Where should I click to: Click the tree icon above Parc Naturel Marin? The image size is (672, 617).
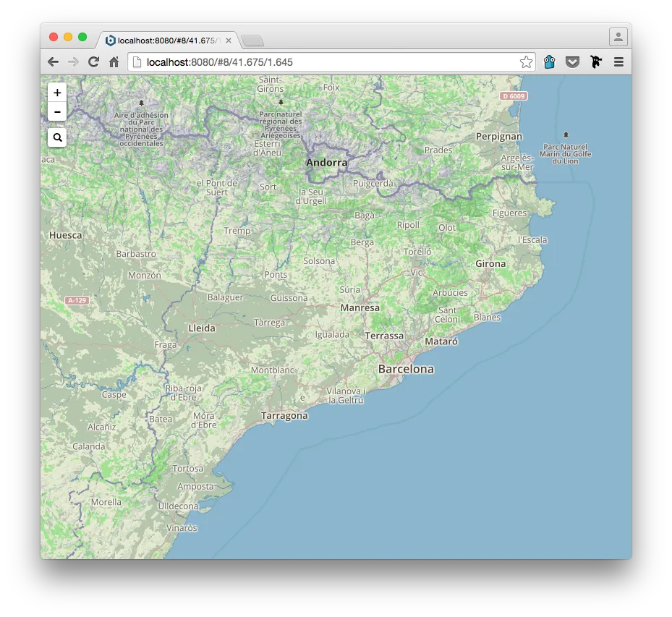tap(566, 135)
